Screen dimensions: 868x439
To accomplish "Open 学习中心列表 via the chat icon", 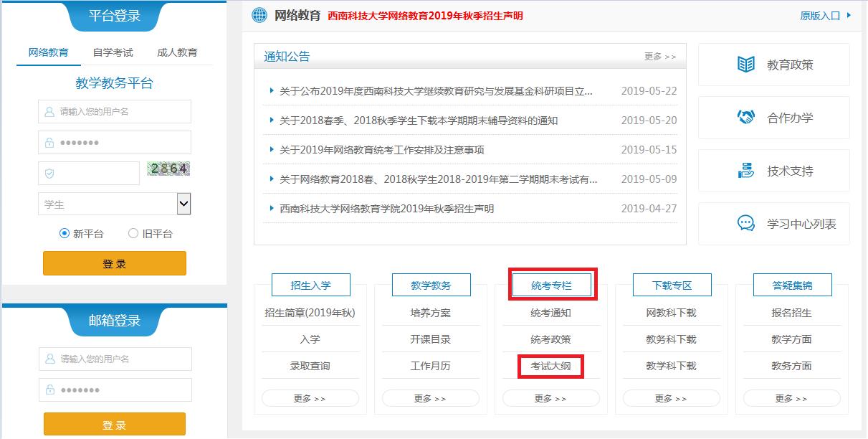I will point(746,223).
